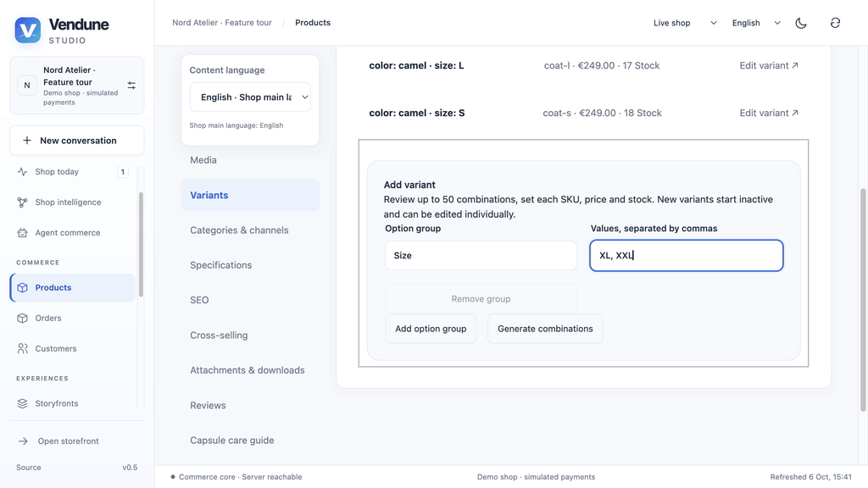Open Orders in sidebar
Viewport: 868px width, 488px height.
pos(73,319)
